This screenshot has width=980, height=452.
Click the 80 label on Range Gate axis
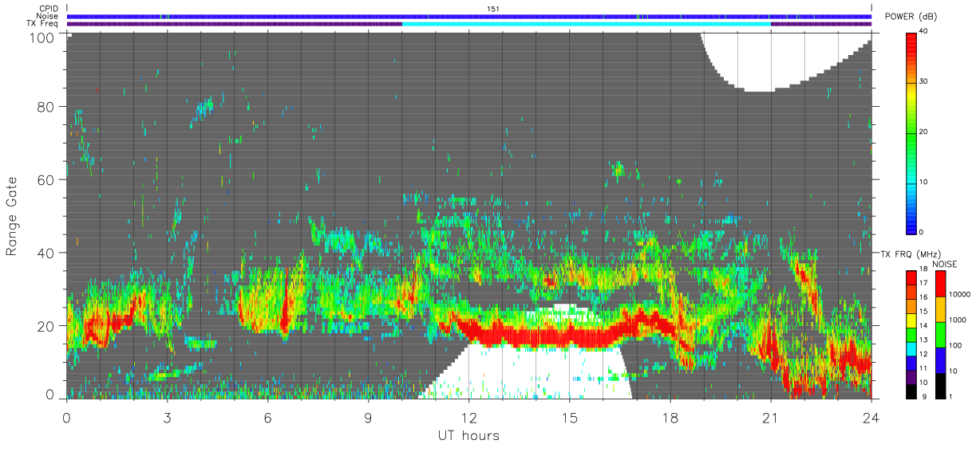click(x=46, y=107)
